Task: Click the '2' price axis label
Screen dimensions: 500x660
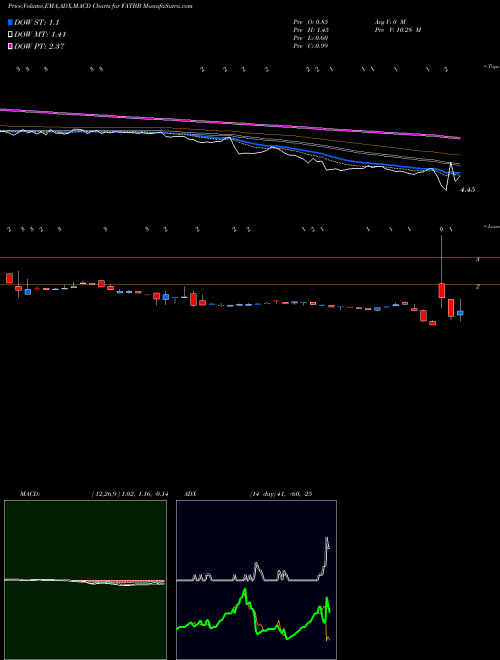Action: click(x=477, y=287)
